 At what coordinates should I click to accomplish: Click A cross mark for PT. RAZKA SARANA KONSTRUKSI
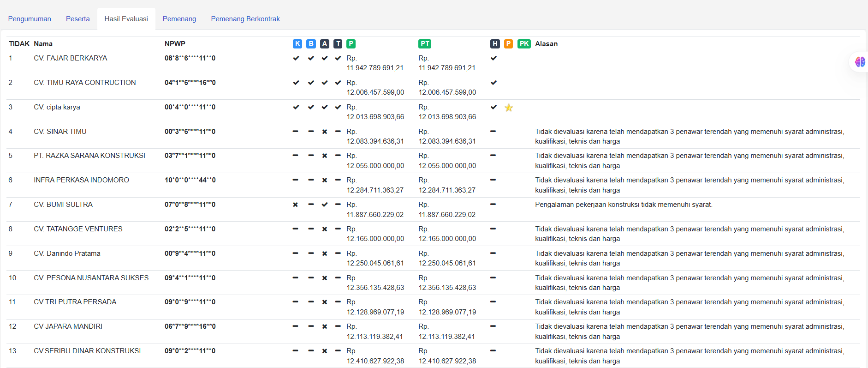click(x=325, y=156)
